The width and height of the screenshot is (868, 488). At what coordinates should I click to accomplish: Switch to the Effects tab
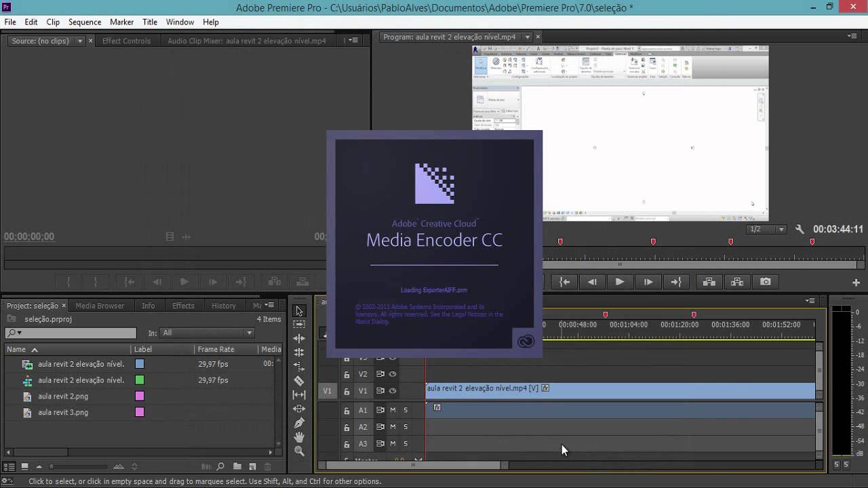point(183,306)
